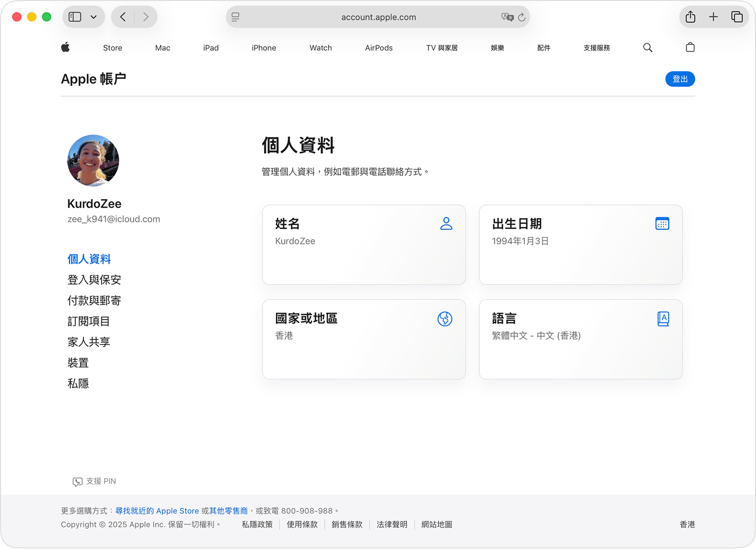The height and width of the screenshot is (549, 756).
Task: Open the 支援服務 menu item
Action: pyautogui.click(x=597, y=48)
